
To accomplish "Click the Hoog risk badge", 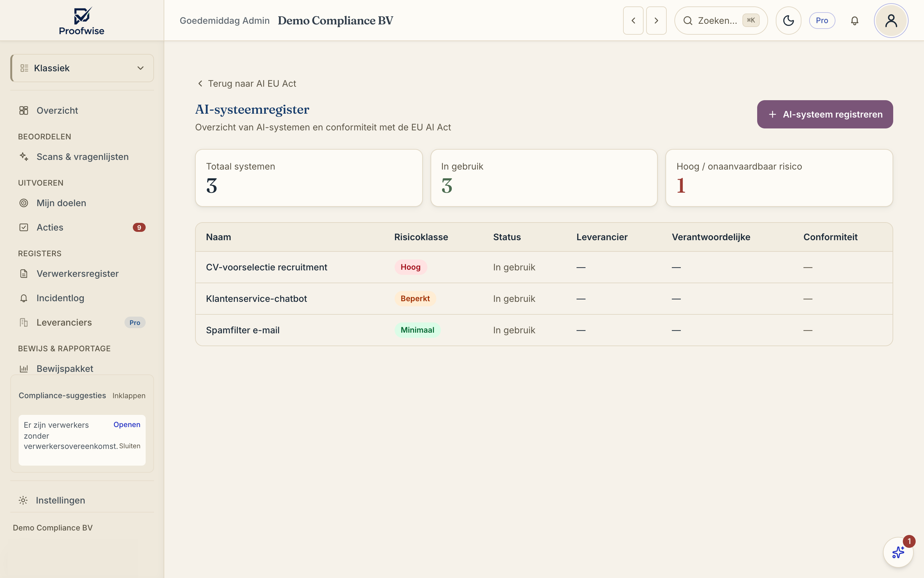I will click(x=410, y=267).
